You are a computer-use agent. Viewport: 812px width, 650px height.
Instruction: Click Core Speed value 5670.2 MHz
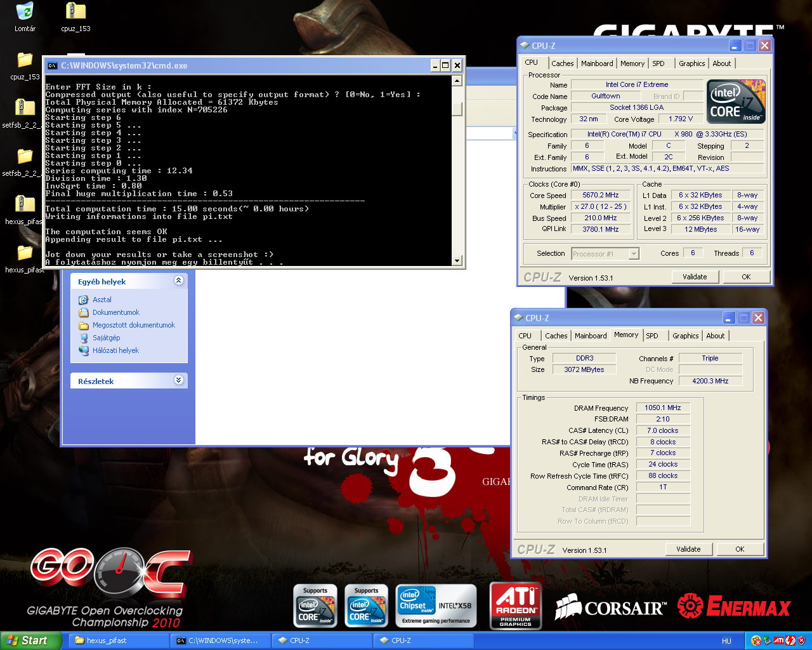(x=601, y=196)
